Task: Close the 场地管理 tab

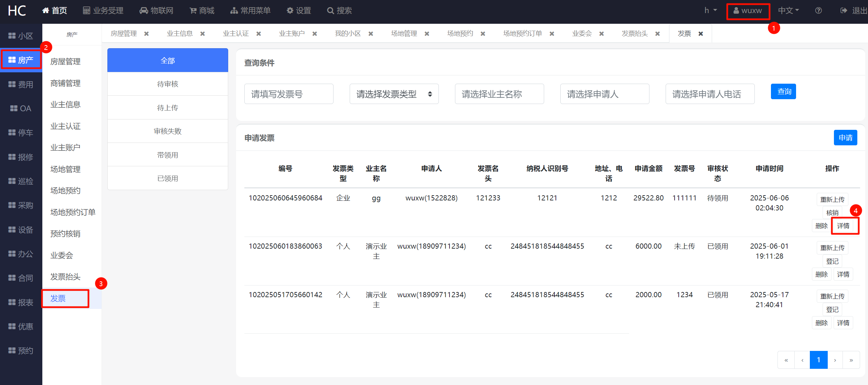Action: click(427, 34)
